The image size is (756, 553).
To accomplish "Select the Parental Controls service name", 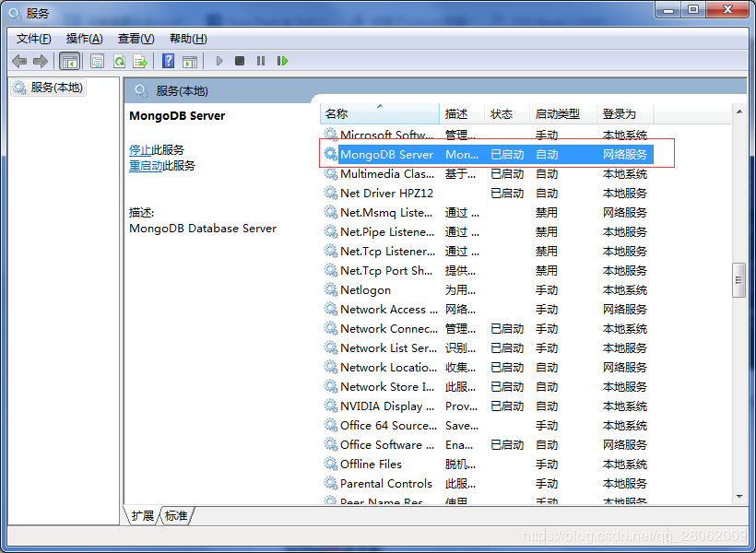I will tap(386, 483).
